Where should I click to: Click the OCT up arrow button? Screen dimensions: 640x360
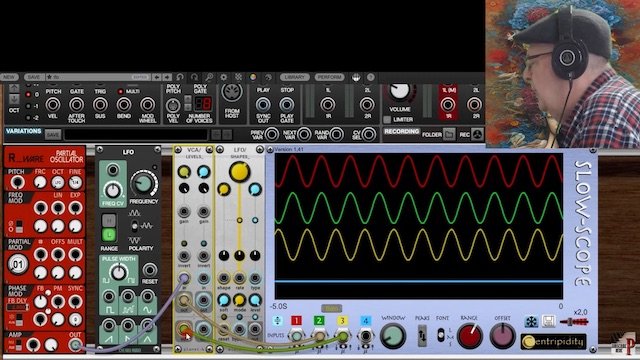(x=14, y=89)
